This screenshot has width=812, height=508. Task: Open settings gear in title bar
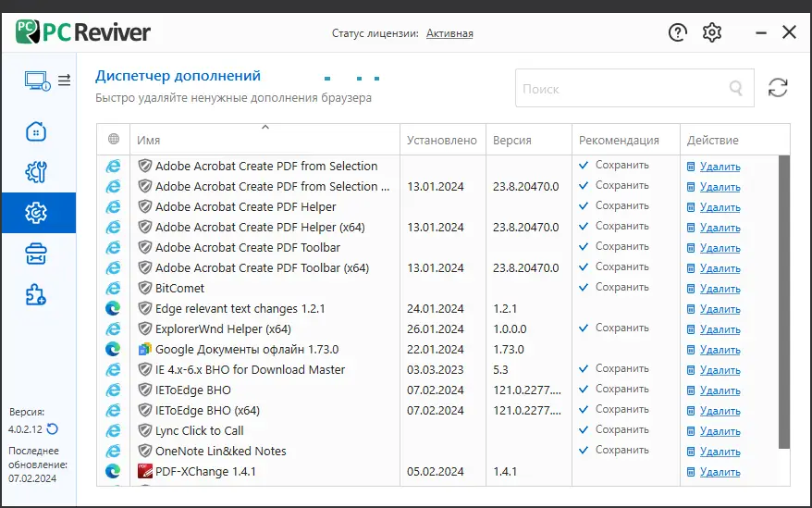point(711,32)
